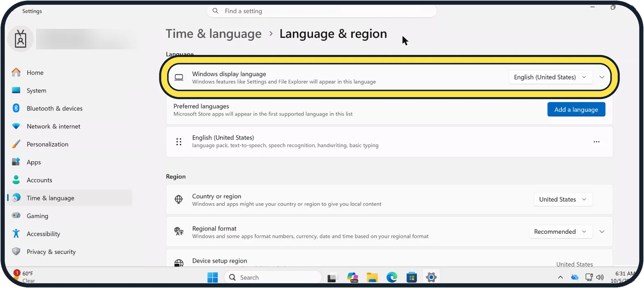Image resolution: width=644 pixels, height=288 pixels.
Task: Open Task View on the taskbar
Action: pyautogui.click(x=332, y=278)
